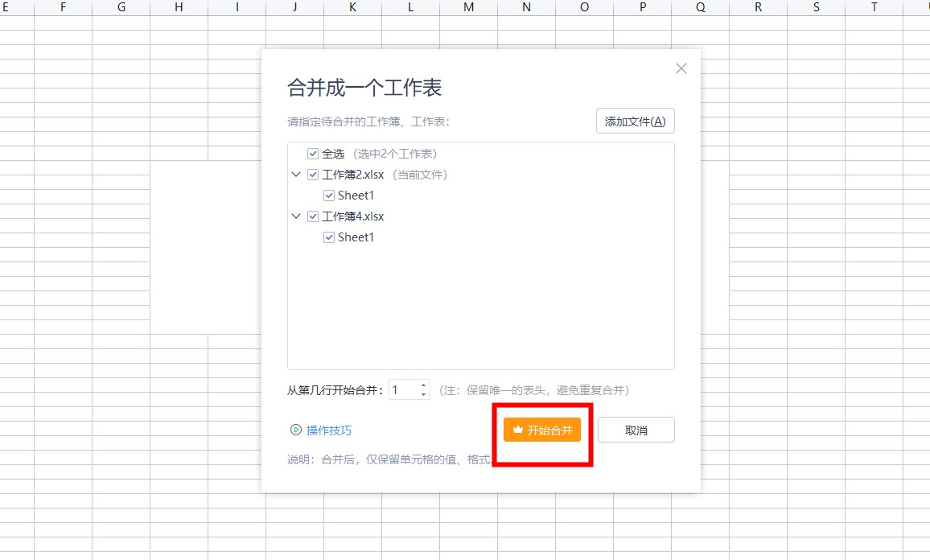Select the column H header
Viewport: 930px width, 560px height.
click(x=179, y=7)
